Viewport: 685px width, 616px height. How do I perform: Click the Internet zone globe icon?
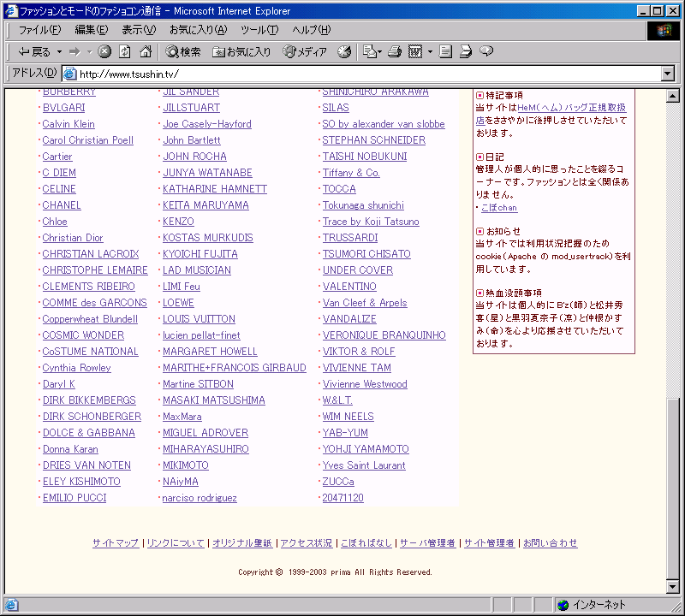[x=563, y=605]
